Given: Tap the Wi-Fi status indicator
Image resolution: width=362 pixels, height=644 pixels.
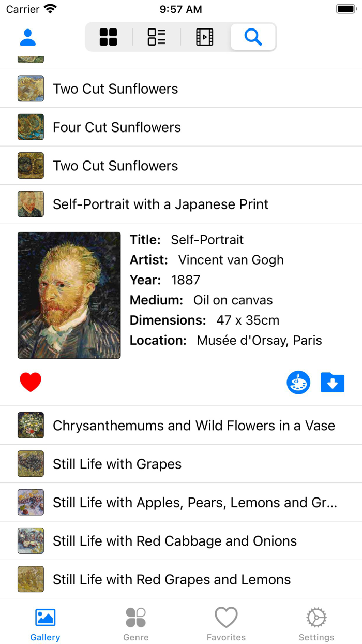Looking at the screenshot, I should click(50, 8).
